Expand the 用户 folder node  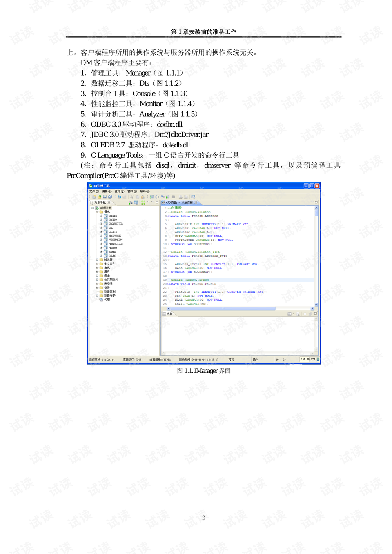point(97,271)
